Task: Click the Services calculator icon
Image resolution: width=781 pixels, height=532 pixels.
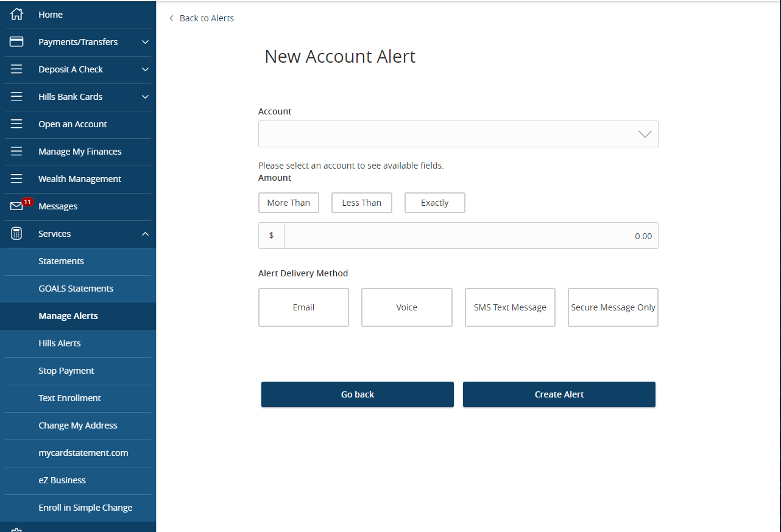Action: [16, 234]
